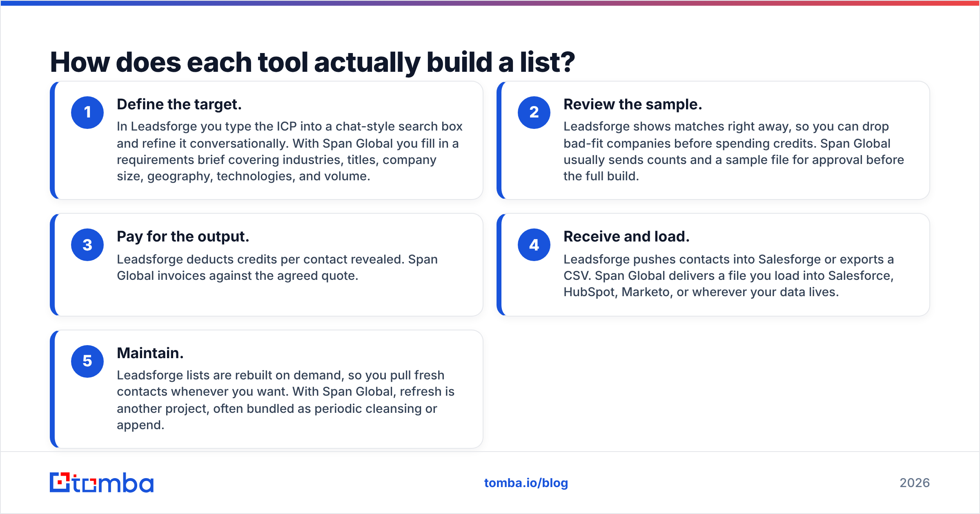Open the tomba.io/blog link
980x514 pixels.
point(526,483)
